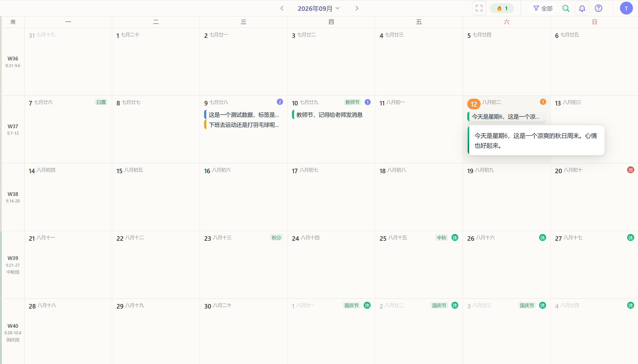The width and height of the screenshot is (638, 364).
Task: Click the 中秋 tag on day 25
Action: [x=441, y=237]
